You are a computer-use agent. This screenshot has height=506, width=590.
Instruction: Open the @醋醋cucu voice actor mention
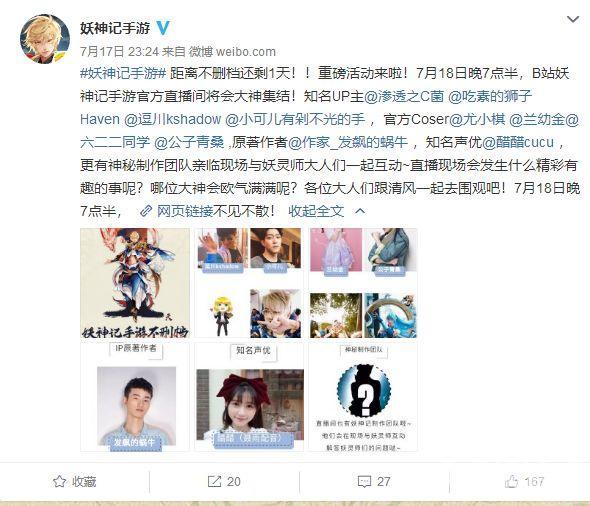point(518,142)
